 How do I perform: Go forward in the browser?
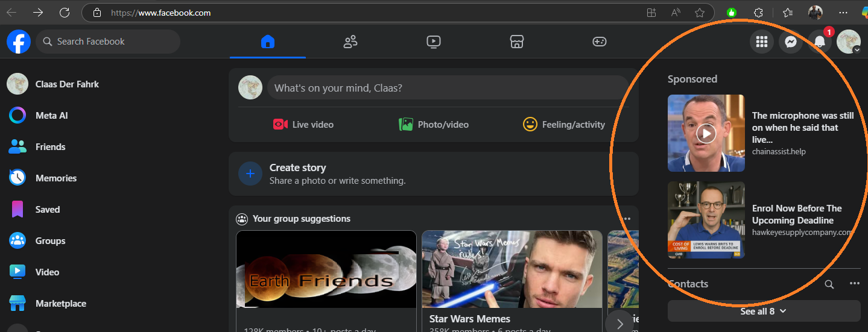(38, 13)
